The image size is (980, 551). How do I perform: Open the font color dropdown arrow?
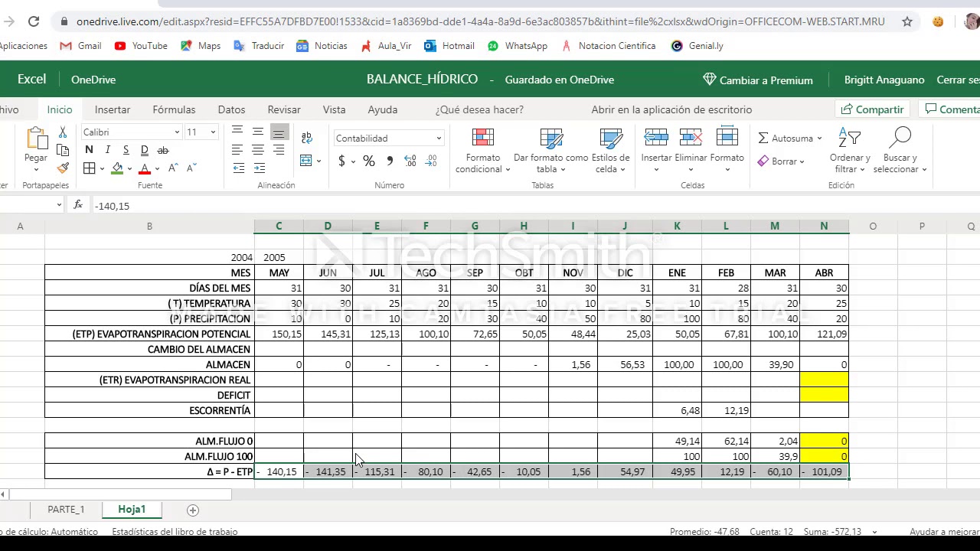point(157,169)
